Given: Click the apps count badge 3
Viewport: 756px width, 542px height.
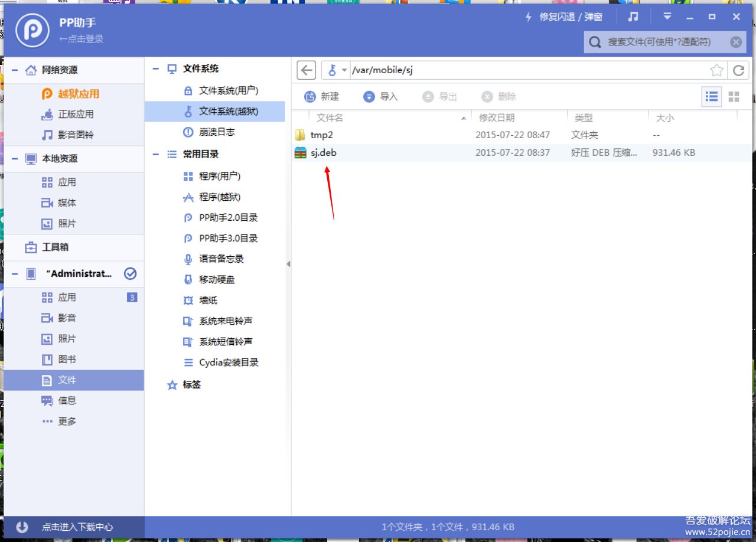Looking at the screenshot, I should 132,298.
